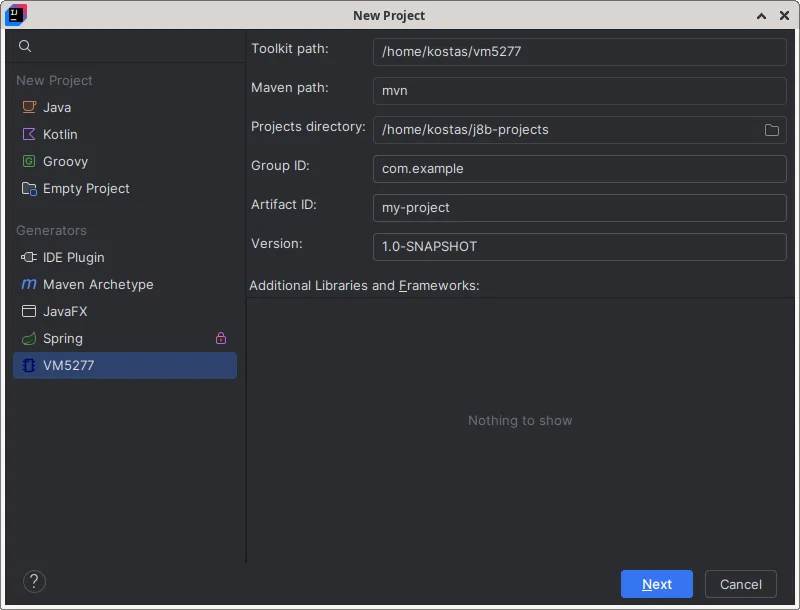This screenshot has height=610, width=800.
Task: Click the 'Additional Libraries and Frameworks:' label
Action: 364,286
